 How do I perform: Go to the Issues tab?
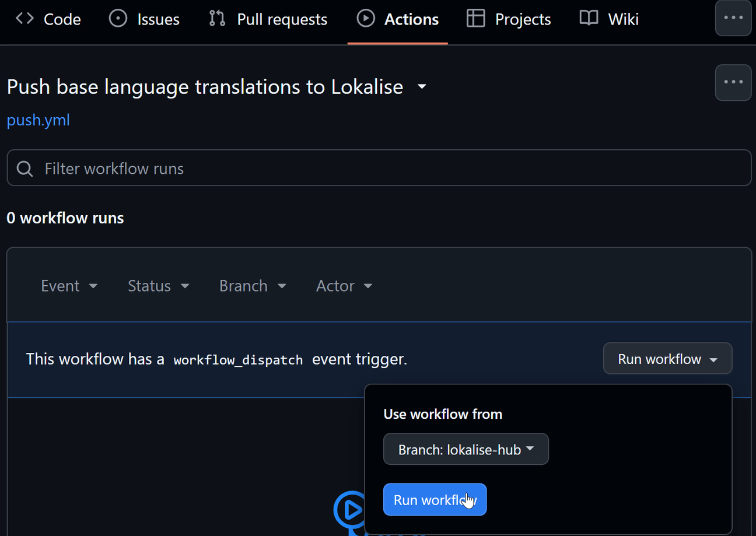(x=144, y=18)
